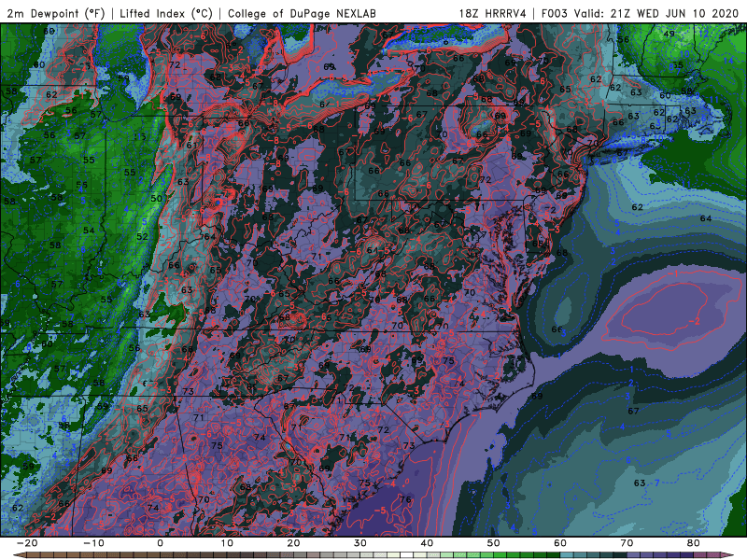Click the '0' label on the color scale
This screenshot has height=560, width=747.
pyautogui.click(x=160, y=543)
